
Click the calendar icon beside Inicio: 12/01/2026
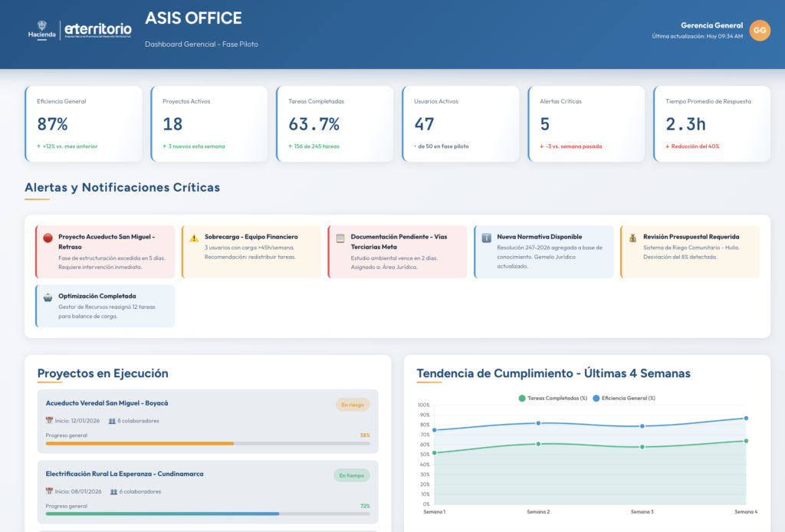(x=49, y=420)
